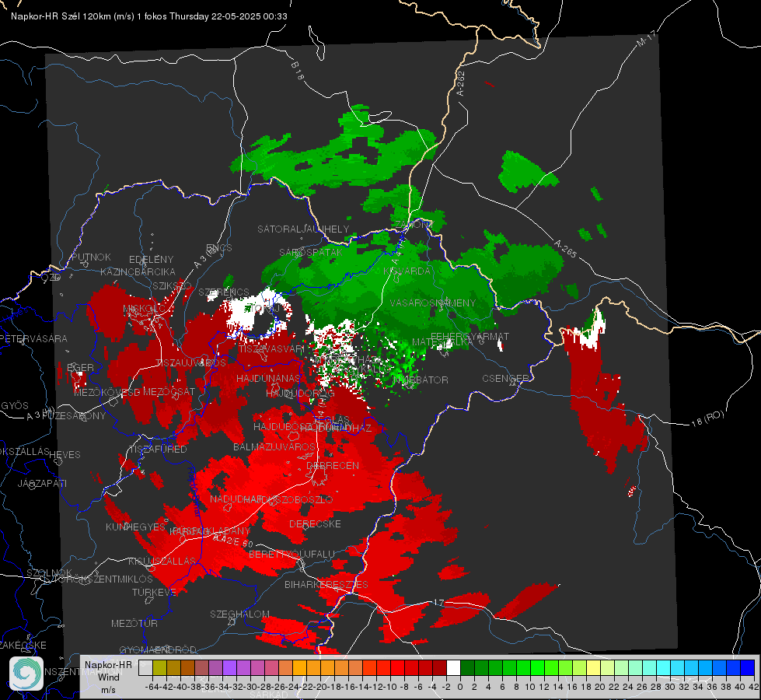
Task: Click the JÁSZAPÁTI label
Action: point(42,484)
